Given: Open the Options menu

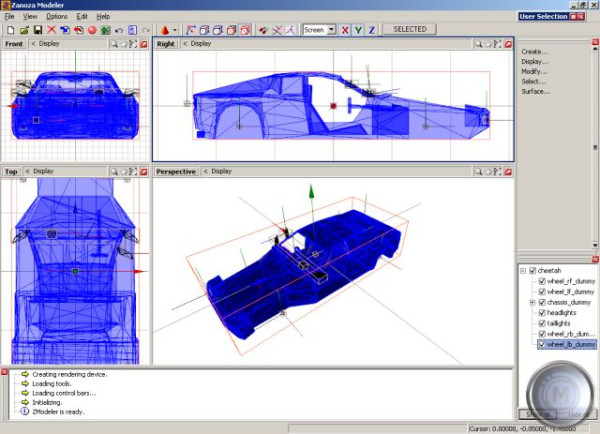Looking at the screenshot, I should (x=57, y=17).
